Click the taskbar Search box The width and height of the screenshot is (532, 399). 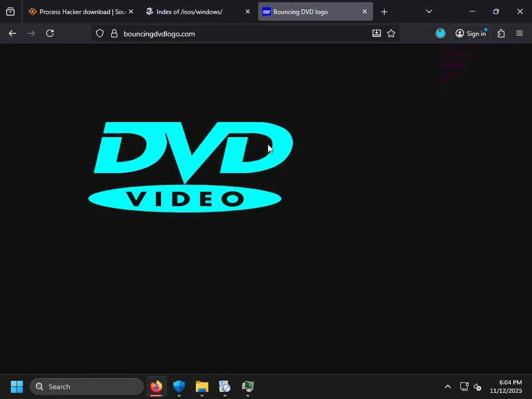click(x=87, y=387)
